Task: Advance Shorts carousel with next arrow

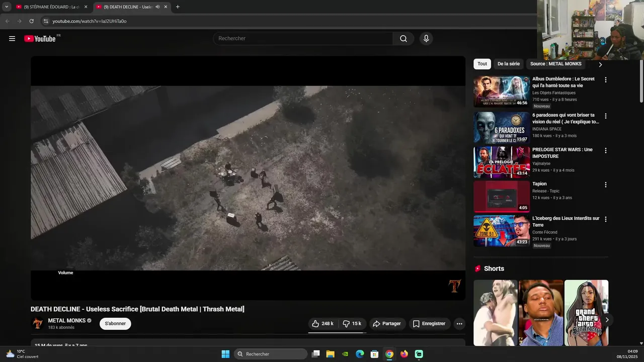Action: (607, 320)
